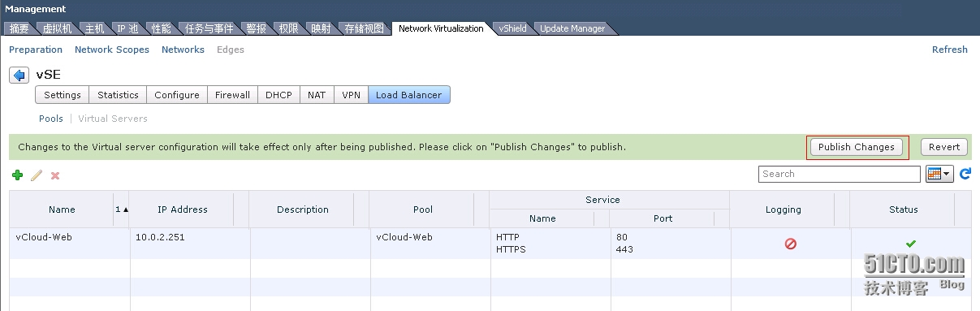Open the Edges section
This screenshot has height=311, width=980.
[231, 50]
